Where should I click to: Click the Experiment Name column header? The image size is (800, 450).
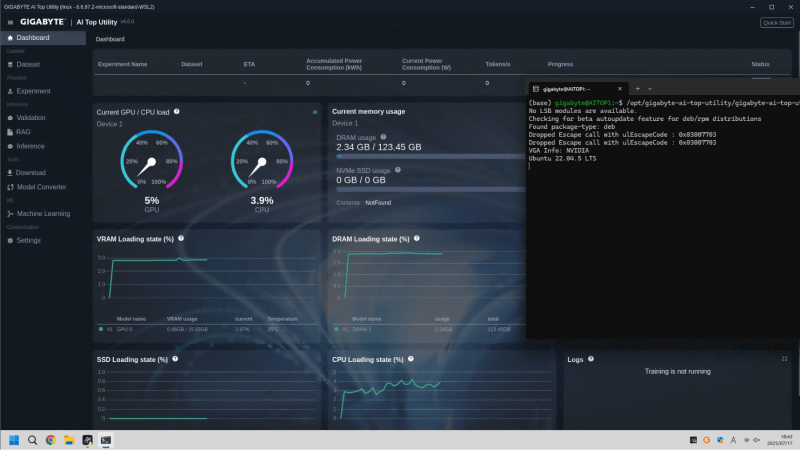tap(122, 64)
